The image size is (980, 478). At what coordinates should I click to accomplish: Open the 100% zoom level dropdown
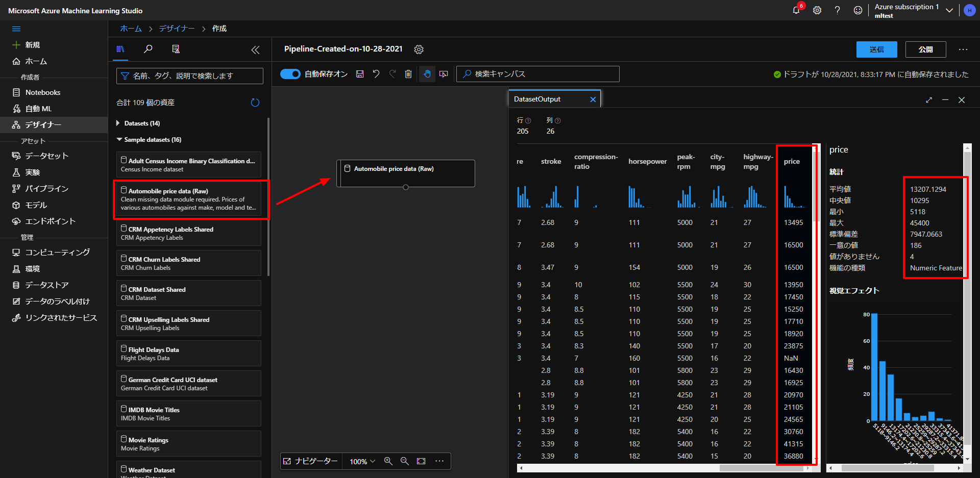(x=362, y=461)
